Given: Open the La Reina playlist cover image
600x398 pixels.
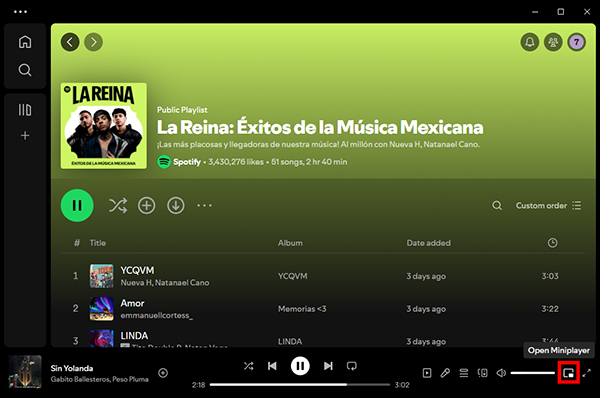Looking at the screenshot, I should pyautogui.click(x=104, y=126).
